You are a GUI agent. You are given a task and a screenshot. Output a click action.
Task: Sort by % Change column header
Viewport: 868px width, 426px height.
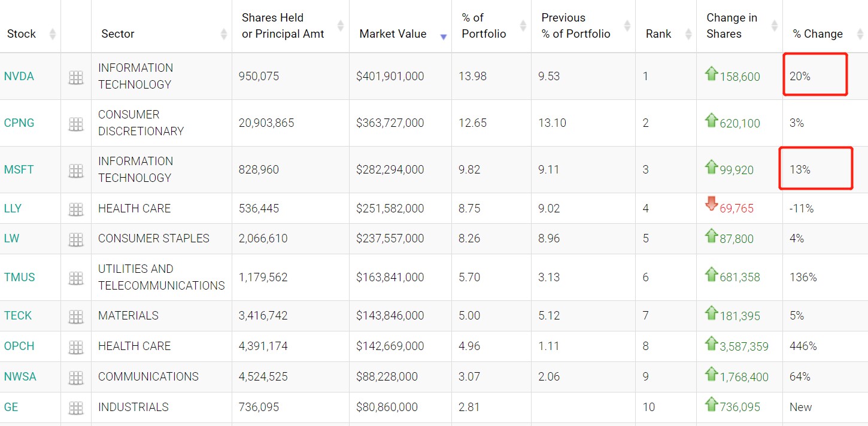(x=817, y=34)
